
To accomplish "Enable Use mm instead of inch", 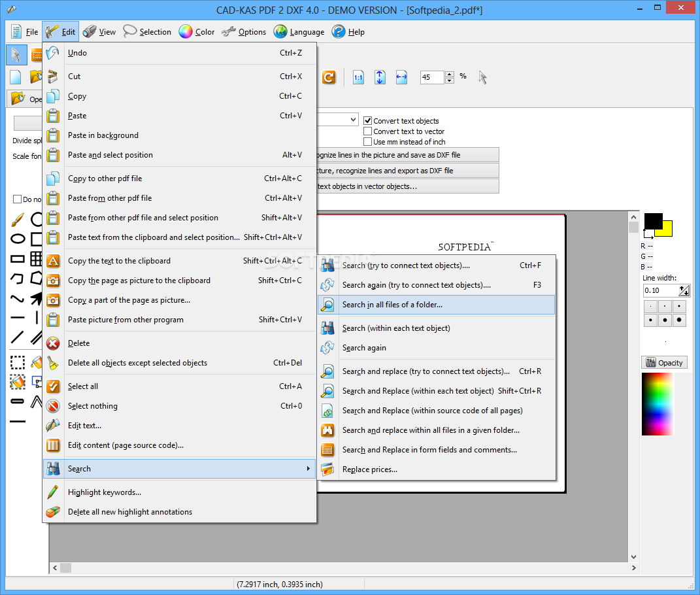I will click(368, 142).
